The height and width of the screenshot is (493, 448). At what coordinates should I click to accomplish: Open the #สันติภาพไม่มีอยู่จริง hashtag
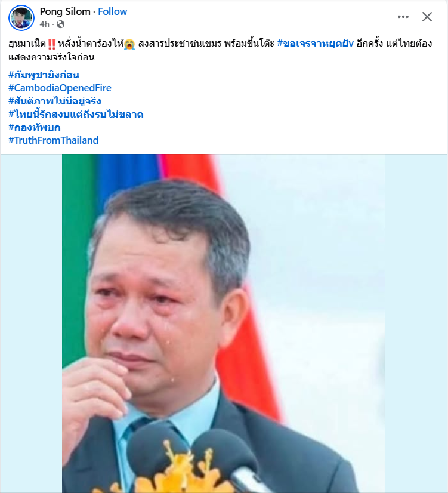tap(55, 101)
